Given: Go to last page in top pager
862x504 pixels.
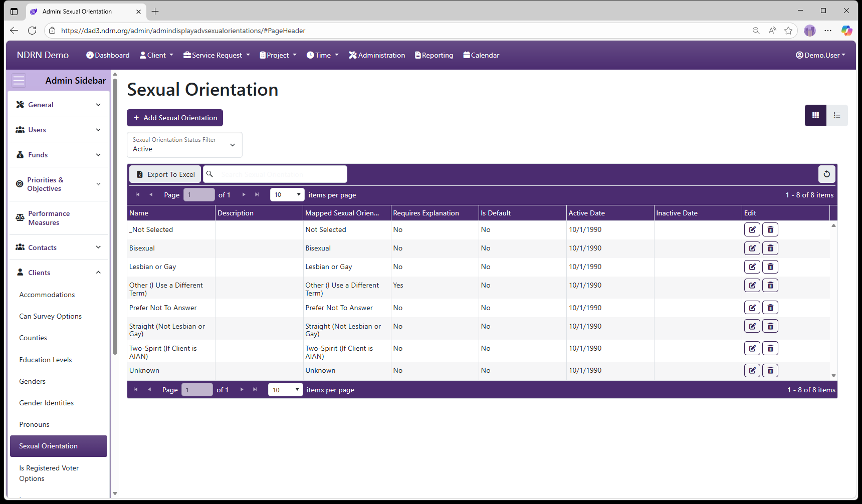Looking at the screenshot, I should (257, 195).
